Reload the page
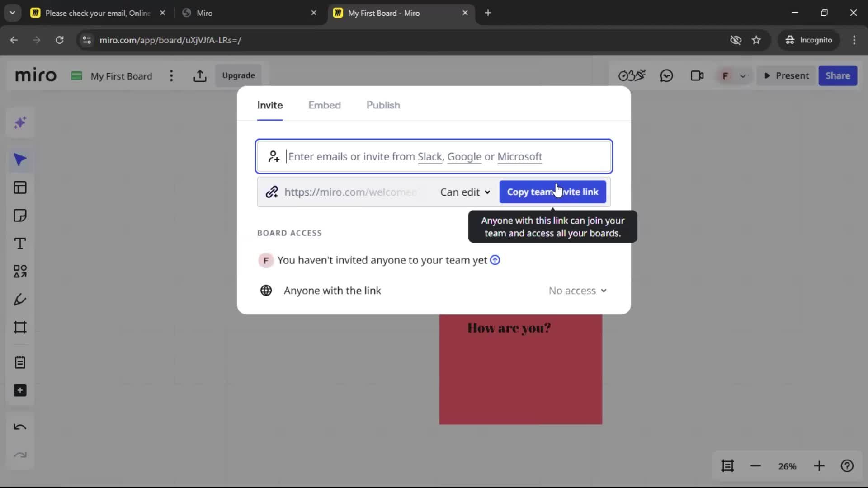This screenshot has height=488, width=868. click(x=59, y=40)
